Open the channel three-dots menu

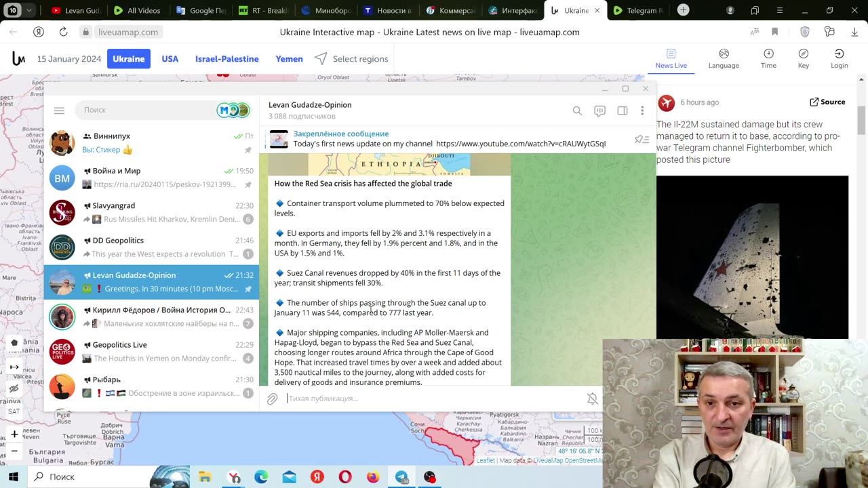coord(642,110)
